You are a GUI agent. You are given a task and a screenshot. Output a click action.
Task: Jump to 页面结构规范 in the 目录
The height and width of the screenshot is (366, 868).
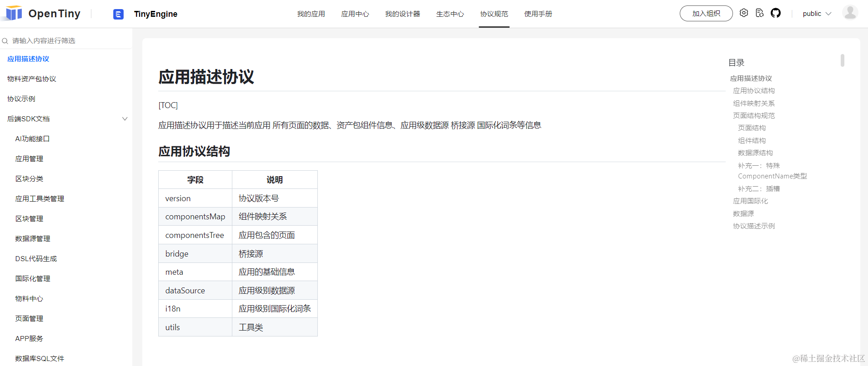coord(754,116)
